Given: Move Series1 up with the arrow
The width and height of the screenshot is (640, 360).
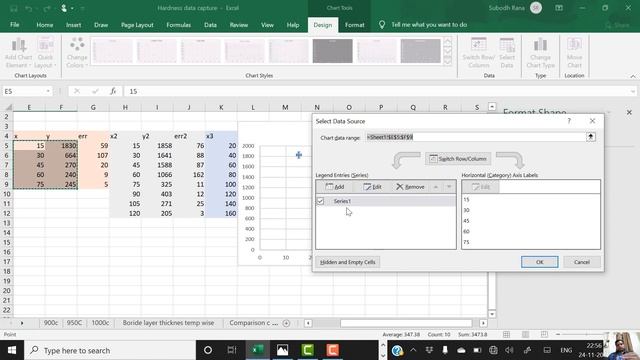Looking at the screenshot, I should [436, 187].
